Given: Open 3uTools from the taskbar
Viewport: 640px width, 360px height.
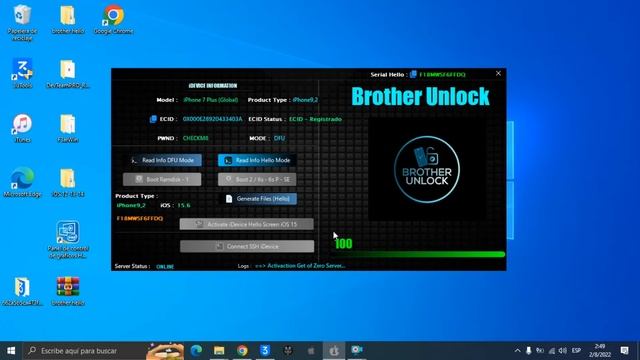Looking at the screenshot, I should click(x=265, y=351).
